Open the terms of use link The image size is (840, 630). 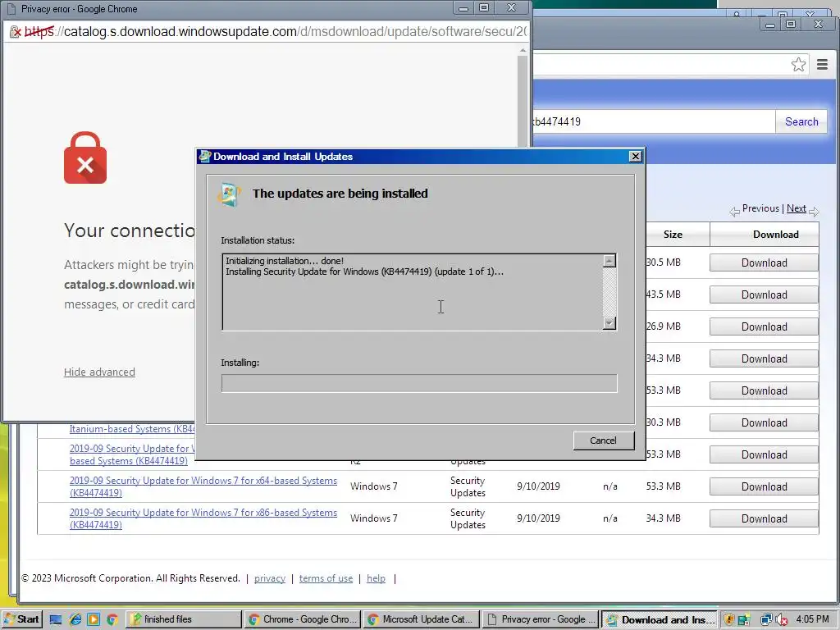326,578
